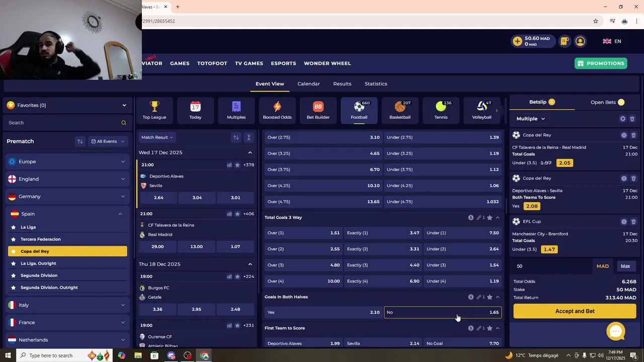Open the bonus icon beside the balance
Screen dimensions: 644x362
point(565,41)
